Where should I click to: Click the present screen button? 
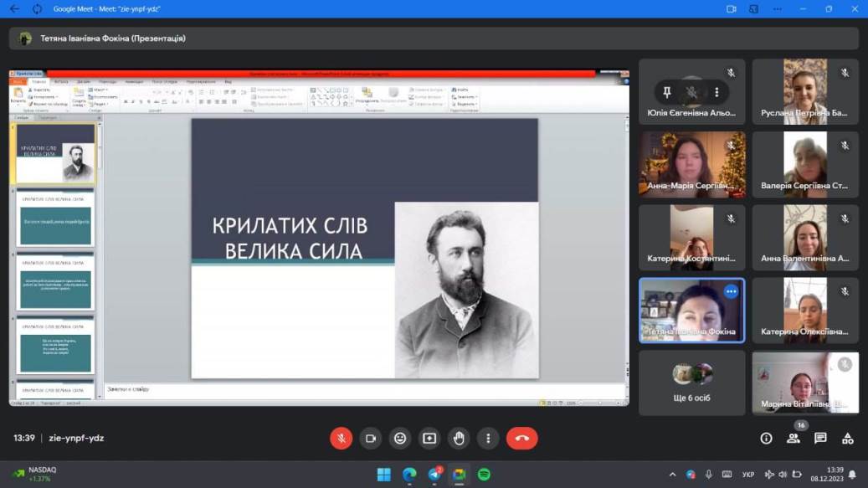(429, 438)
